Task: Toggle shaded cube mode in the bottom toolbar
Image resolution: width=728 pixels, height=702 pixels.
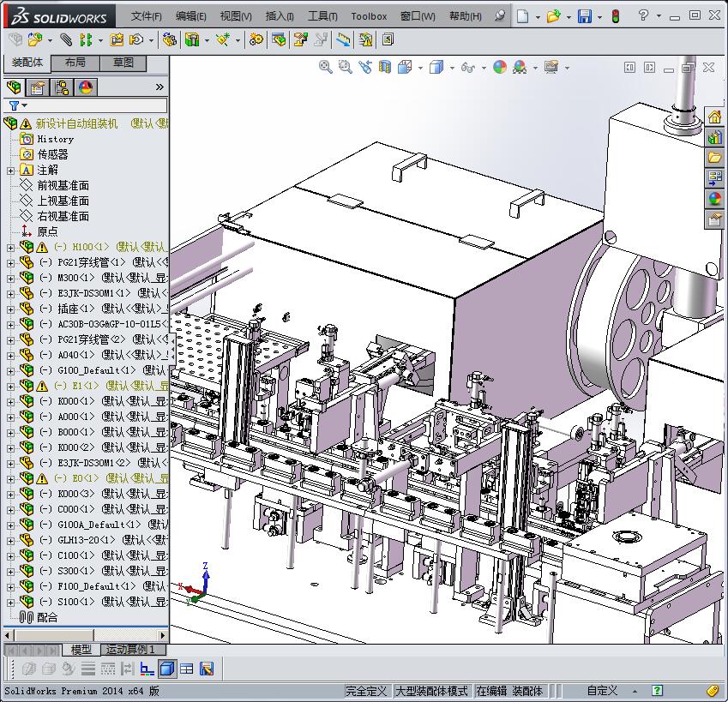Action: point(168,668)
